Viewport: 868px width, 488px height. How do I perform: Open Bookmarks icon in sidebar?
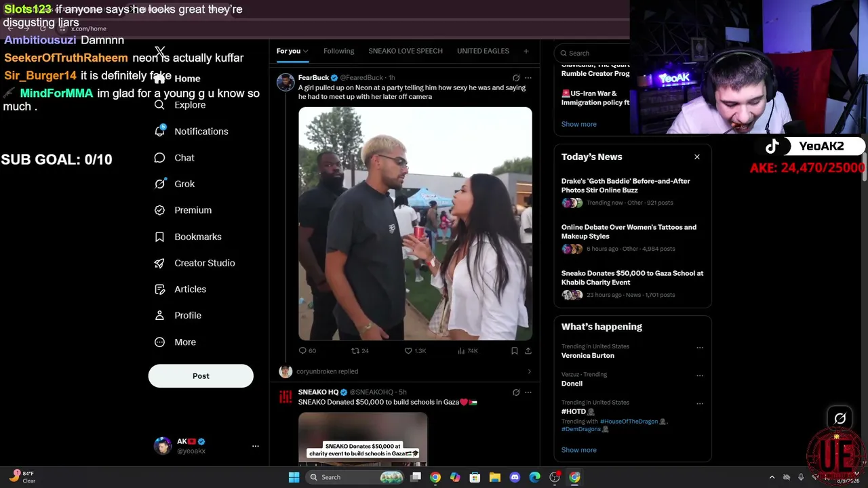[x=159, y=237]
